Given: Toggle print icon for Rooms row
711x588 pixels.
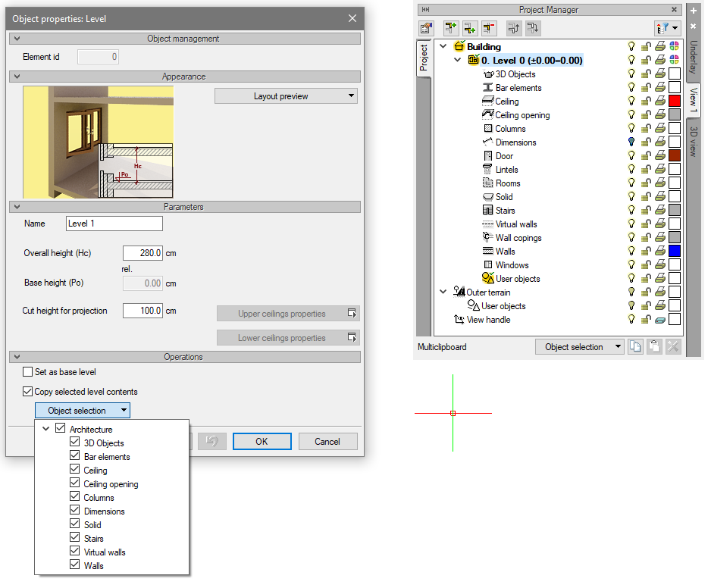Looking at the screenshot, I should 660,183.
